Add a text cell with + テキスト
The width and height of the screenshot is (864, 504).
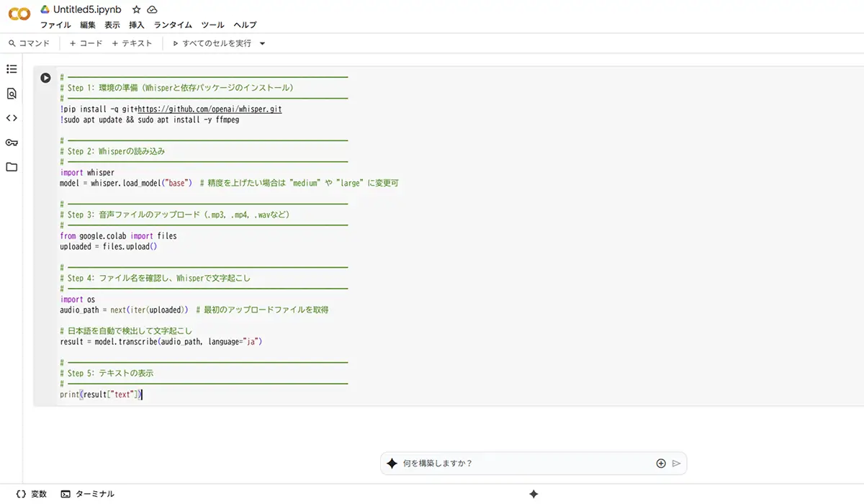pos(132,43)
